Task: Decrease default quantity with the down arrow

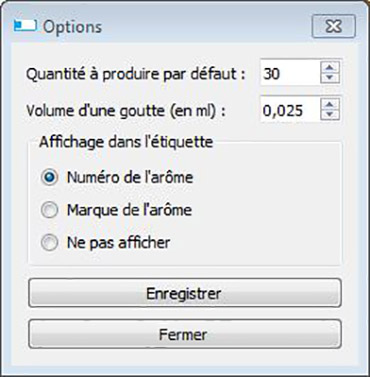Action: (330, 78)
